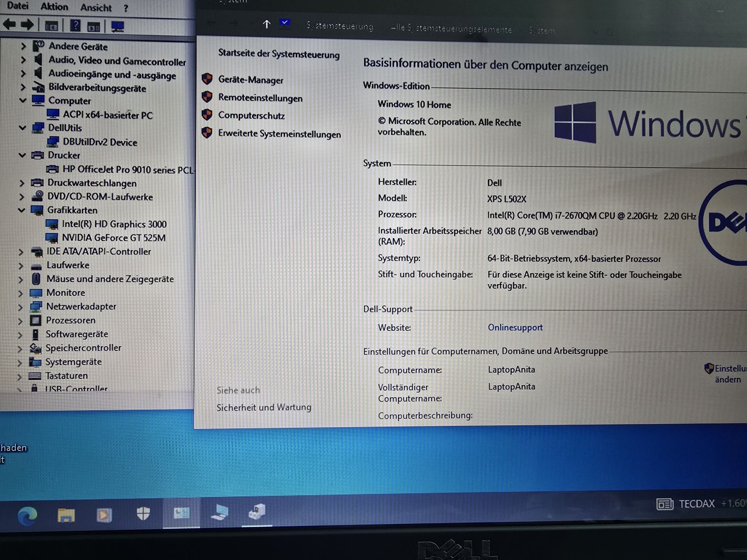Collapse the Grafikkarten node

point(21,210)
